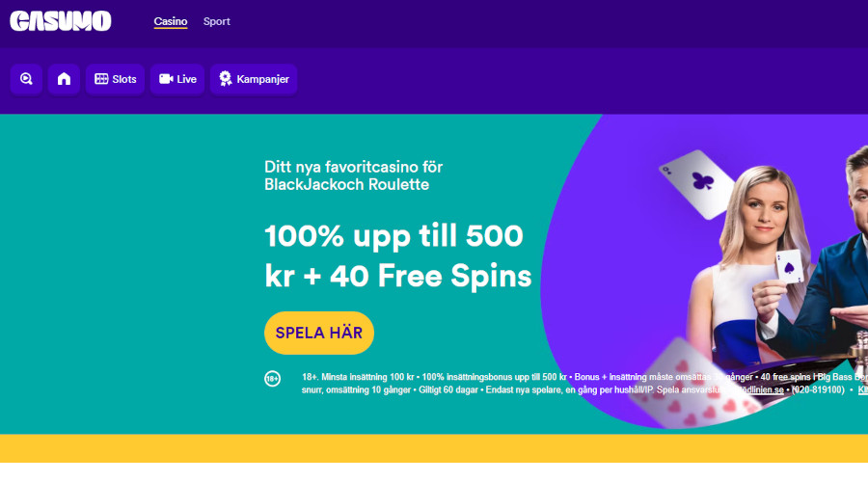Screen dimensions: 868x482
Task: Click the spade card held by the dealer
Action: 789,267
